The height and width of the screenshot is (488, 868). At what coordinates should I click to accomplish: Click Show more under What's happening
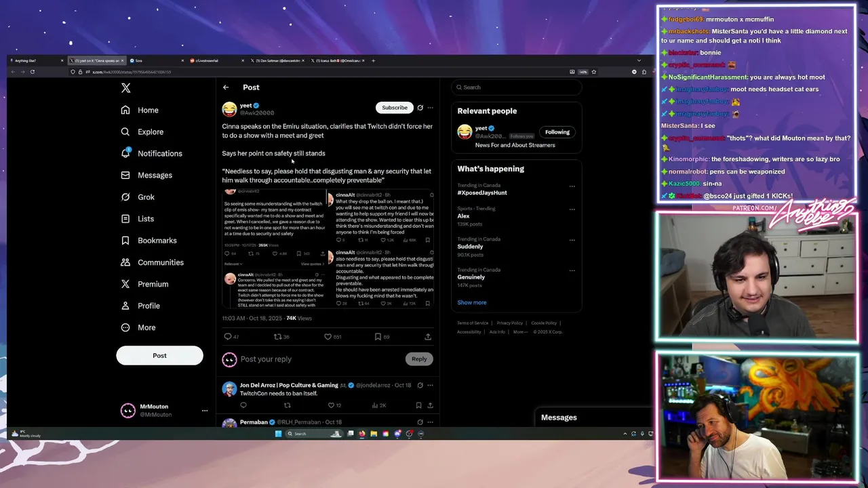click(472, 302)
